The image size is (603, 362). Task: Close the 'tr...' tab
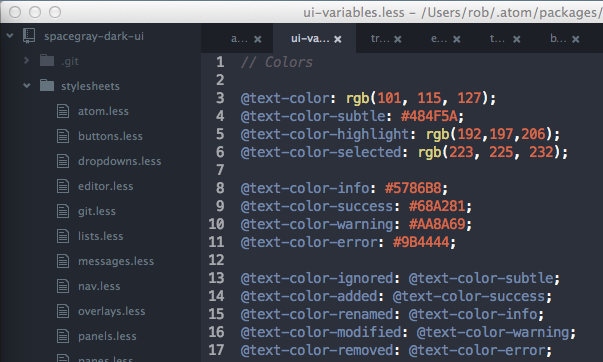tap(398, 39)
